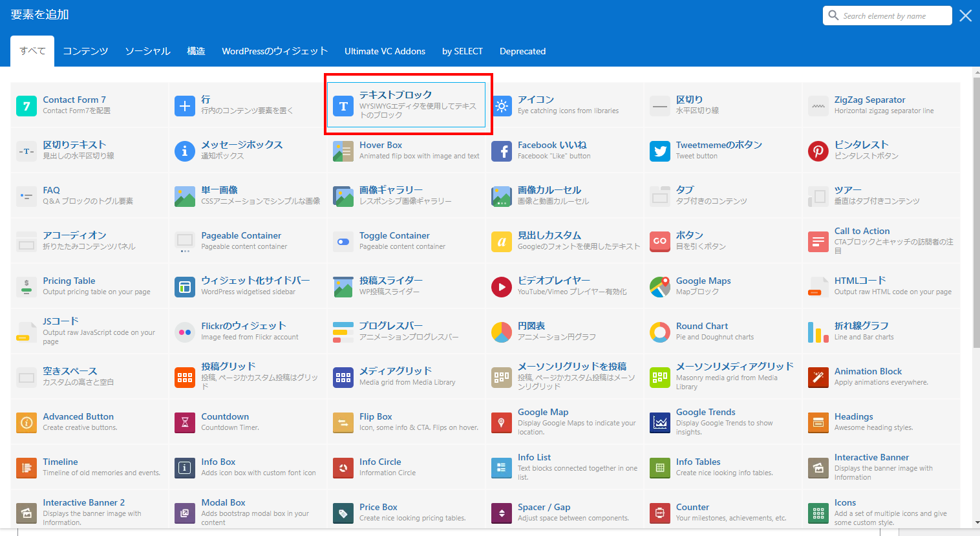
Task: Choose the Pricing Table element link
Action: tap(69, 281)
